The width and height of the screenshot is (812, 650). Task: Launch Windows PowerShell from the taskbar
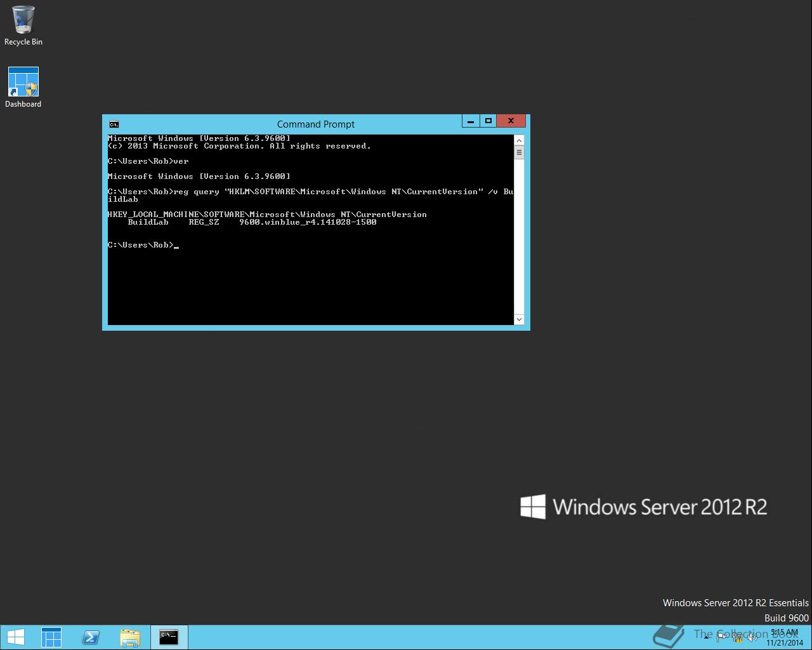pos(91,637)
